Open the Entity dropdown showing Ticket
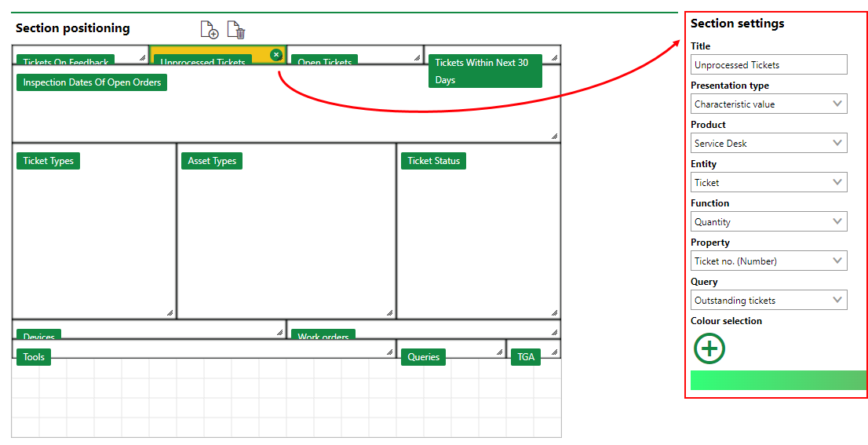 [x=768, y=182]
